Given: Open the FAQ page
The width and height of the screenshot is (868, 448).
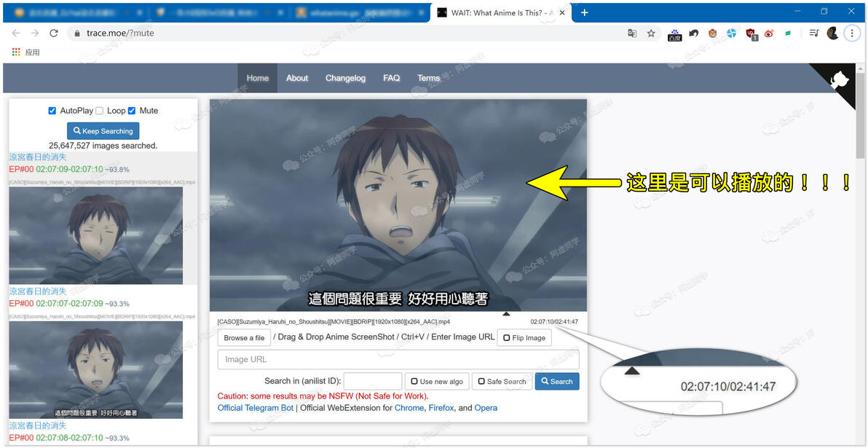Looking at the screenshot, I should coord(391,78).
